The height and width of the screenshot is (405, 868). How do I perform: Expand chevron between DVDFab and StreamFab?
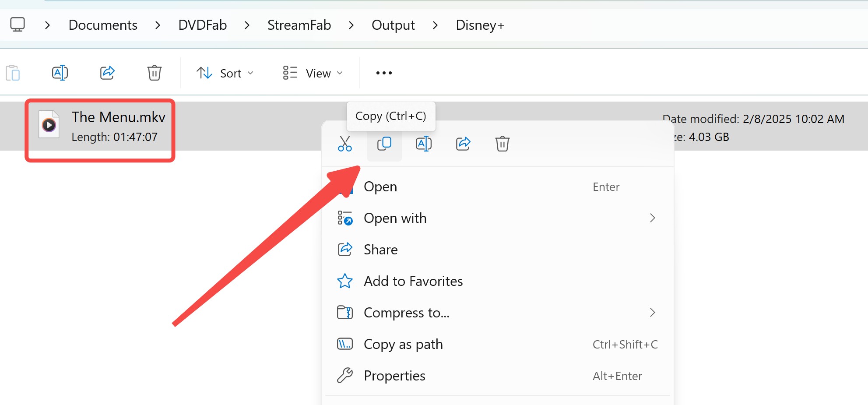coord(247,25)
